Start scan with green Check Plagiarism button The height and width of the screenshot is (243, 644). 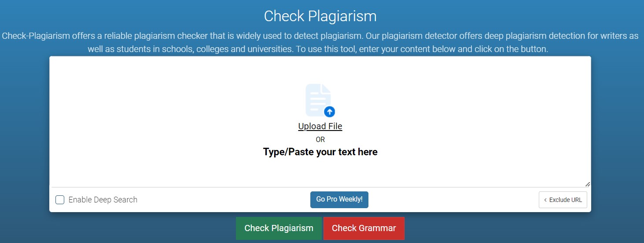(279, 228)
